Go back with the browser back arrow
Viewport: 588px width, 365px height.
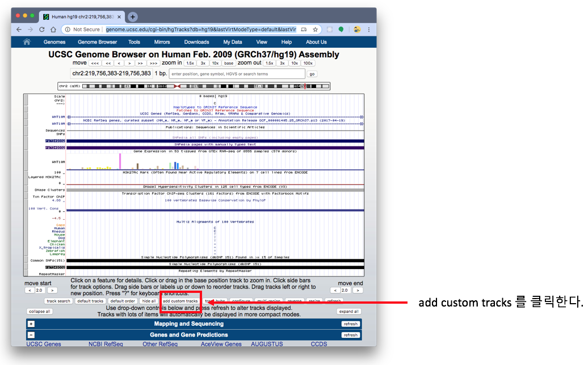click(x=19, y=30)
